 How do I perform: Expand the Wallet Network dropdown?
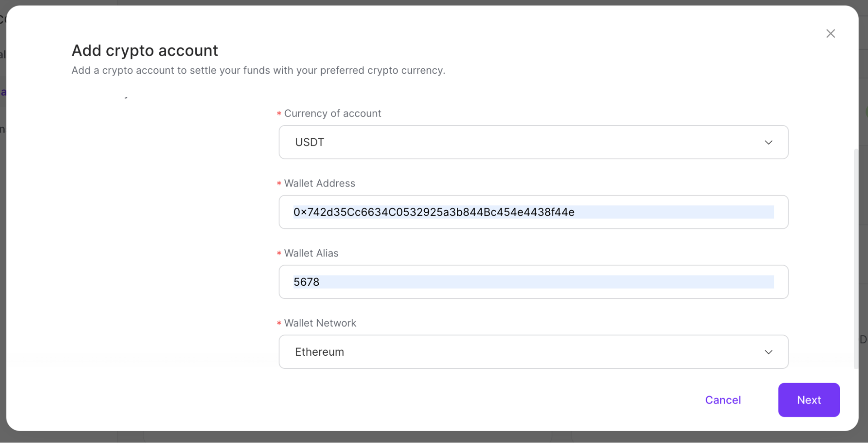coord(533,352)
